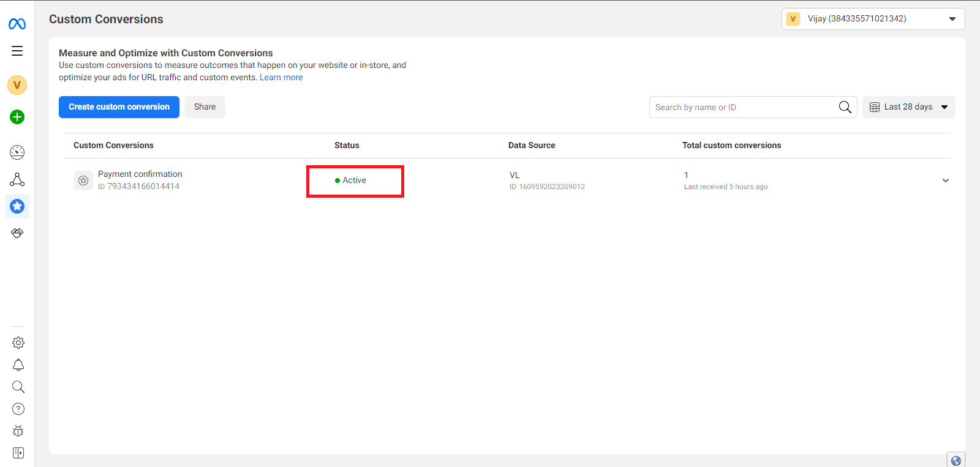Open Settings gear icon in sidebar

tap(18, 343)
